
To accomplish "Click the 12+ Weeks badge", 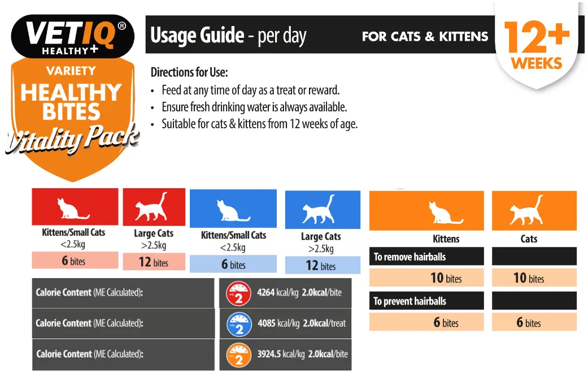I will [x=536, y=46].
